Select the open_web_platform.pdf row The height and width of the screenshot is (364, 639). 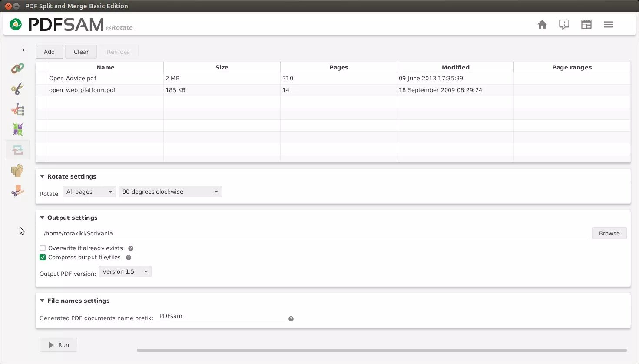point(333,90)
